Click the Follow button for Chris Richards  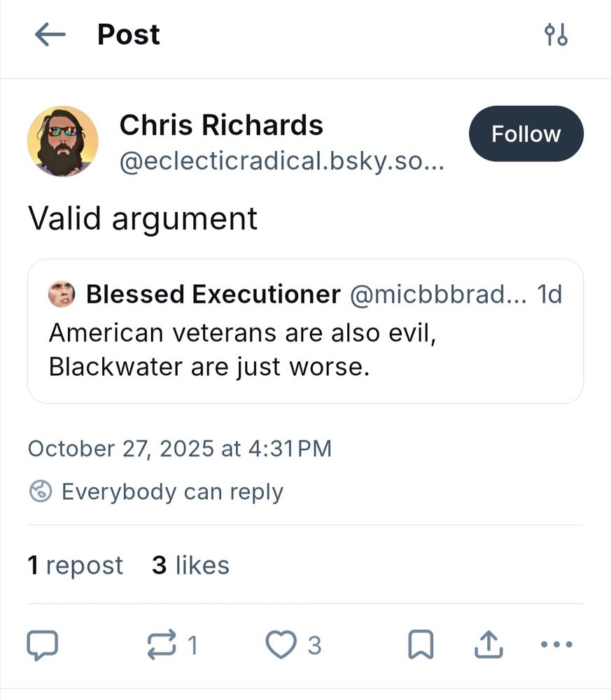point(526,134)
